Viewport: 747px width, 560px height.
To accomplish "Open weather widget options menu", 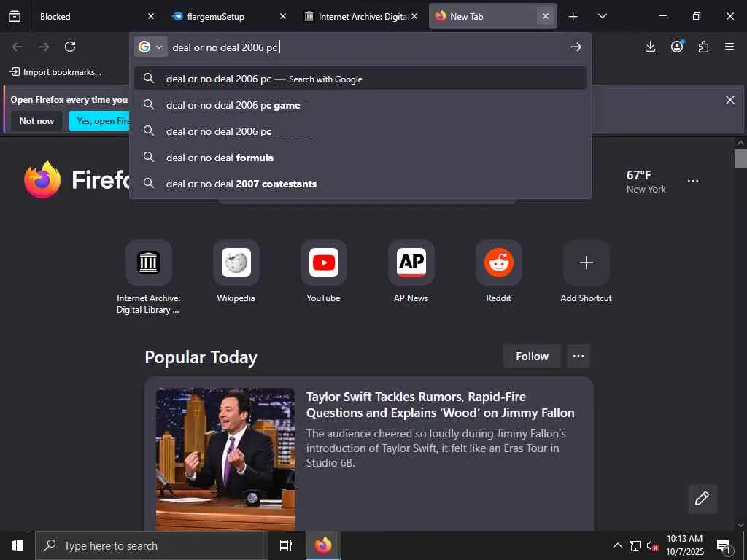I will (x=693, y=181).
